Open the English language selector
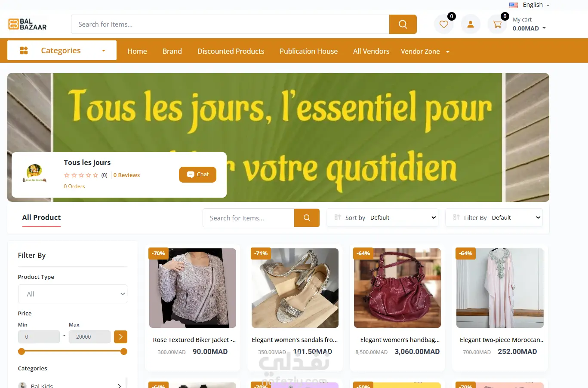 click(x=529, y=5)
